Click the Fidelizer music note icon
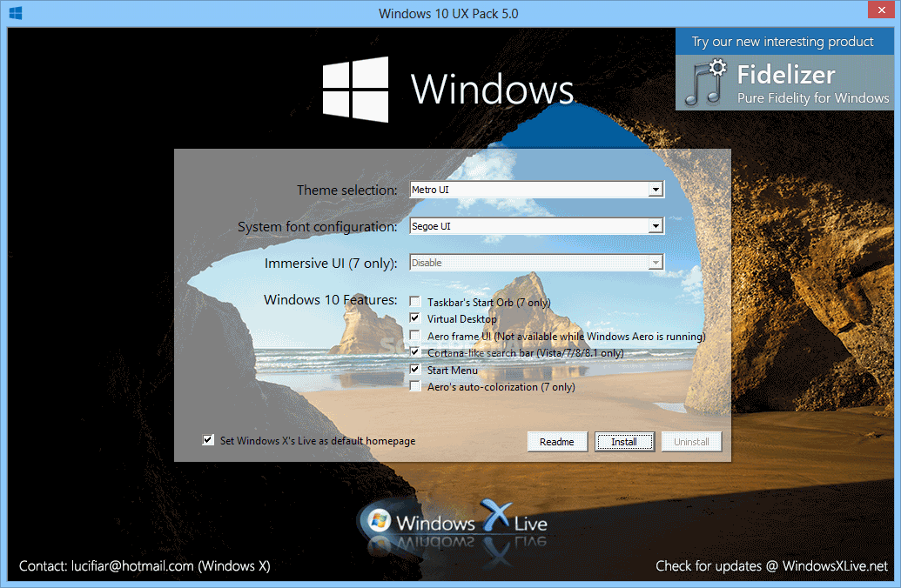Image resolution: width=901 pixels, height=588 pixels. [706, 83]
